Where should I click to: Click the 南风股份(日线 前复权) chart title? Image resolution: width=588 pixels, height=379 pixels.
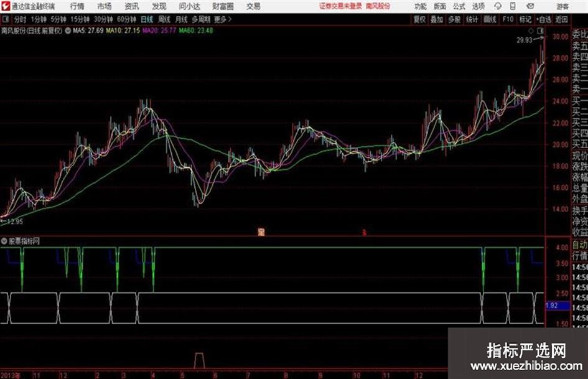[x=32, y=30]
